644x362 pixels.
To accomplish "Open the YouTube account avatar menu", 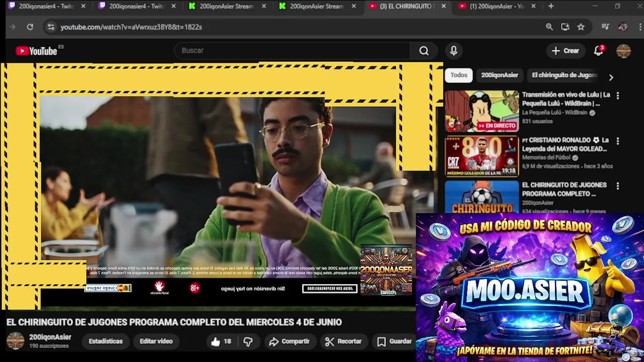I will (x=623, y=51).
